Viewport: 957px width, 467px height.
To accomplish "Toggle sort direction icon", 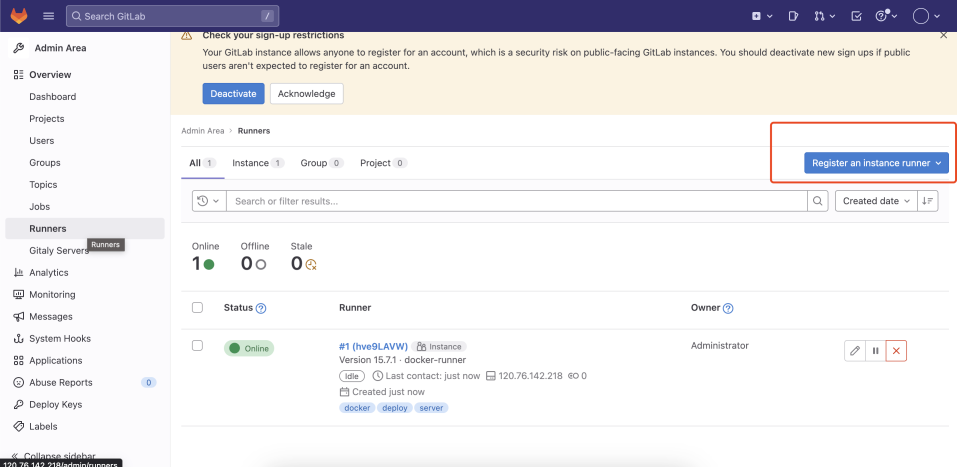I will (x=928, y=201).
